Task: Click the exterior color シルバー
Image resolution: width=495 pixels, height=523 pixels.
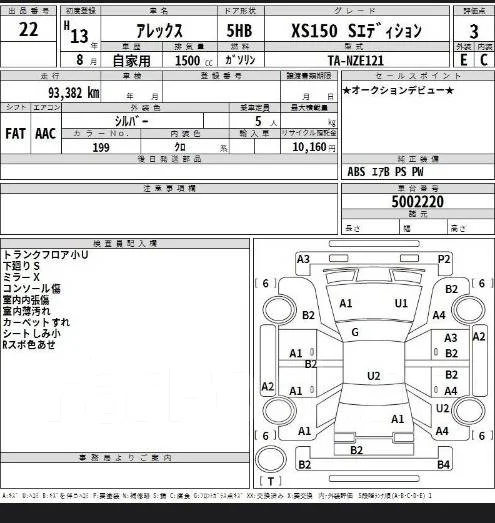Action: (x=132, y=121)
